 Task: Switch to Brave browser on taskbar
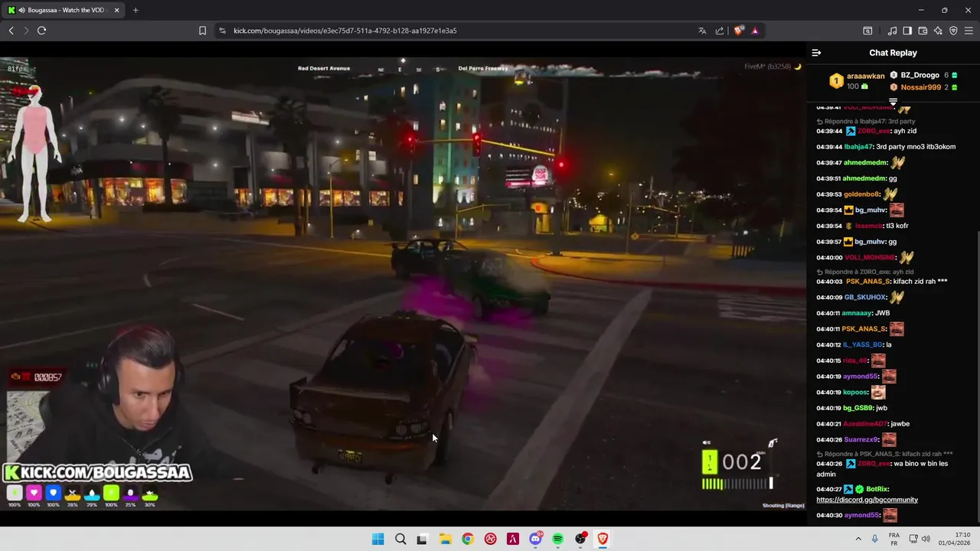[x=603, y=539]
